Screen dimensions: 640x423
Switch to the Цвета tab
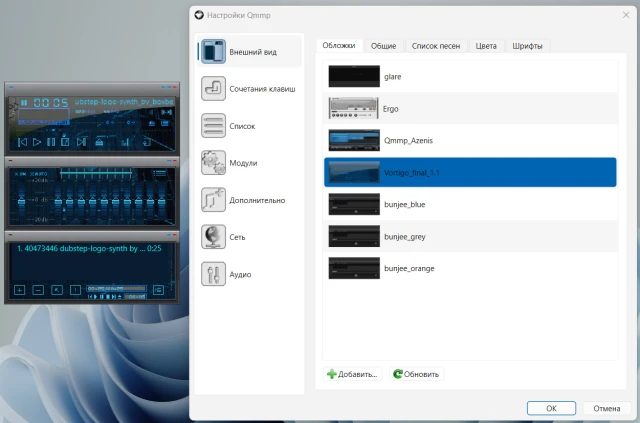pyautogui.click(x=486, y=46)
